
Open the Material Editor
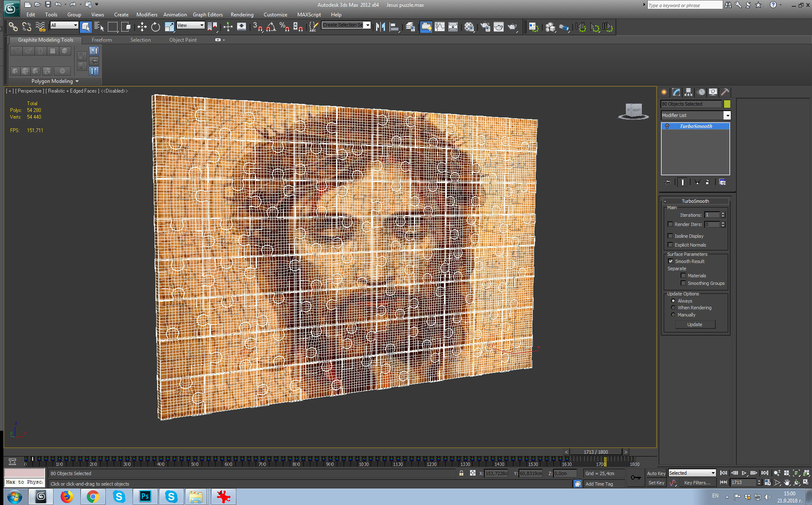469,27
